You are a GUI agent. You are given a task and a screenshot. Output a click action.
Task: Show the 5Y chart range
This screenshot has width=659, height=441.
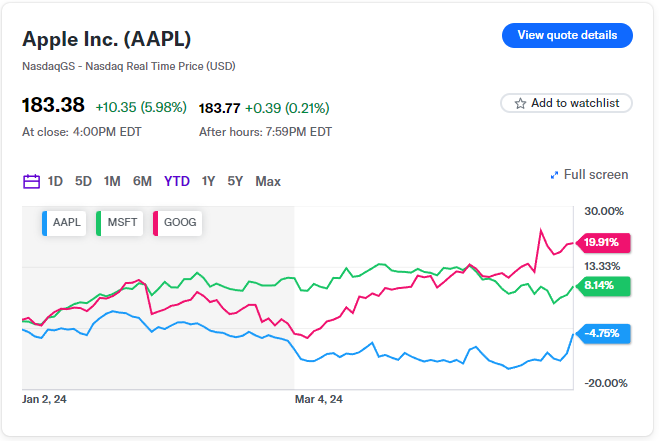tap(235, 181)
